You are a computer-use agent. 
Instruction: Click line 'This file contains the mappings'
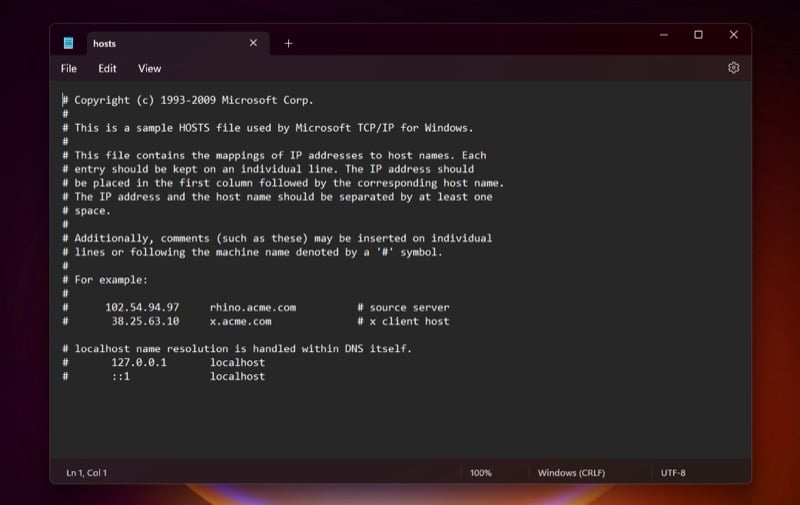pyautogui.click(x=274, y=155)
